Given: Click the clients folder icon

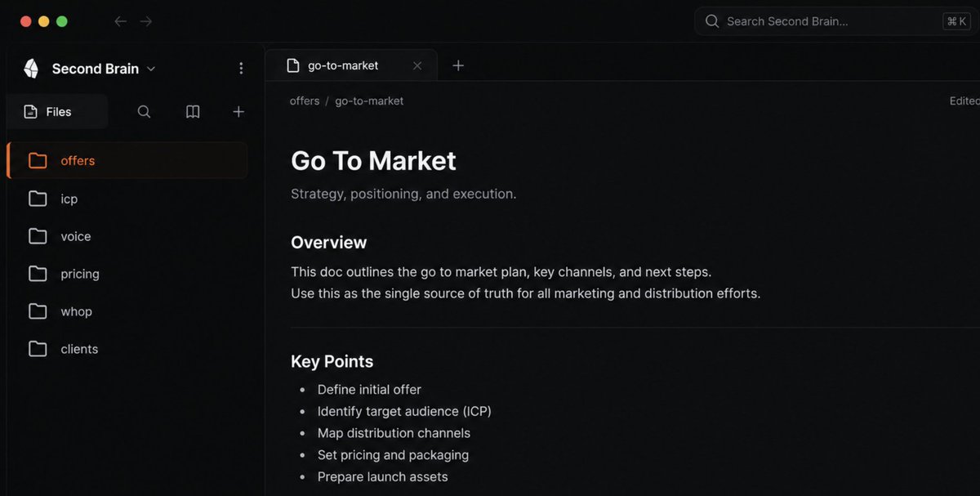Looking at the screenshot, I should (38, 349).
